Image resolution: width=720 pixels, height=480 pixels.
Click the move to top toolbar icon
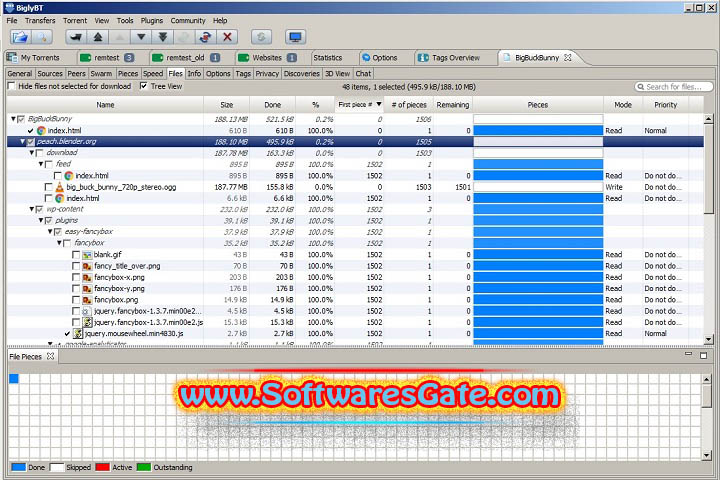click(97, 37)
